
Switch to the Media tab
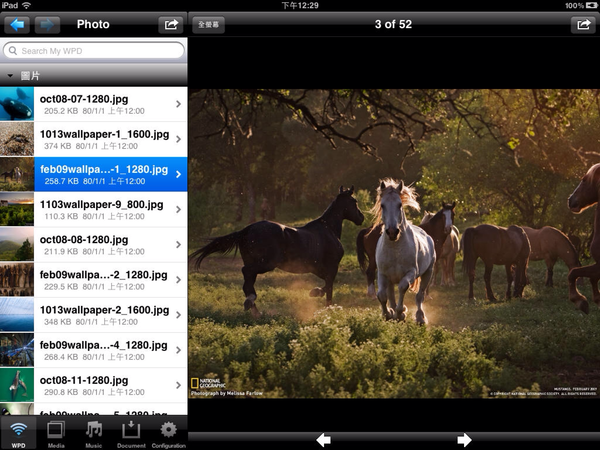56,433
